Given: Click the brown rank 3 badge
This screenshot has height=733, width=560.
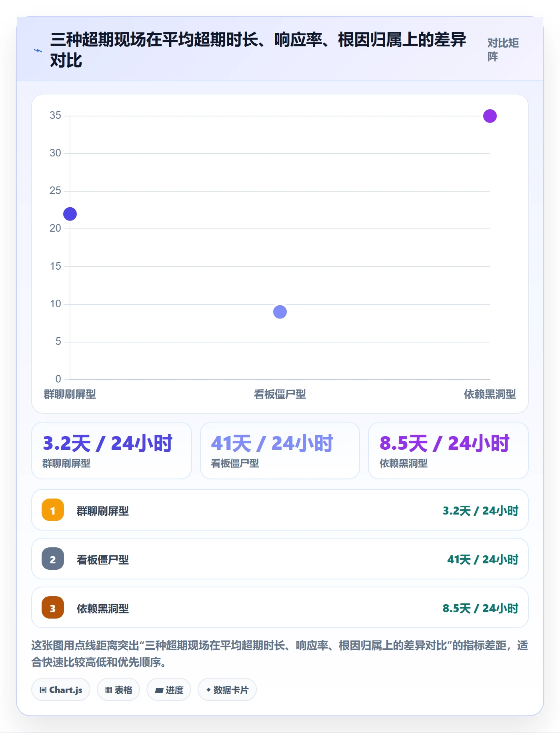Looking at the screenshot, I should (x=53, y=608).
